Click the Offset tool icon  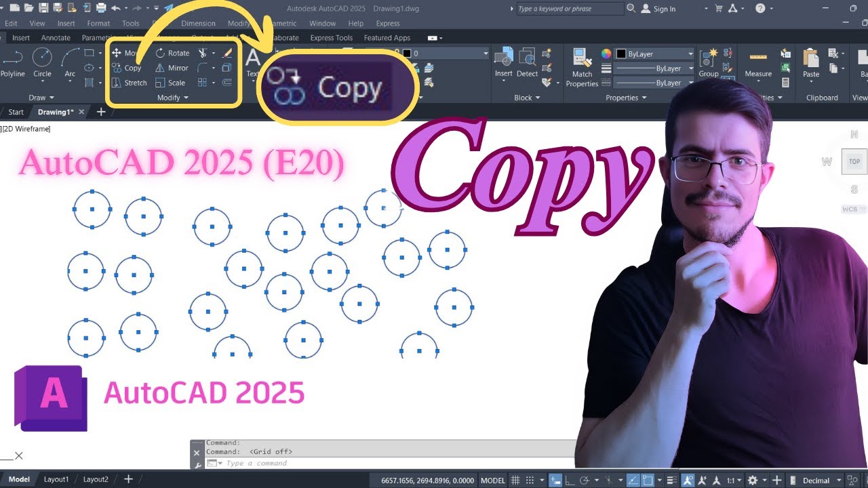tap(227, 83)
